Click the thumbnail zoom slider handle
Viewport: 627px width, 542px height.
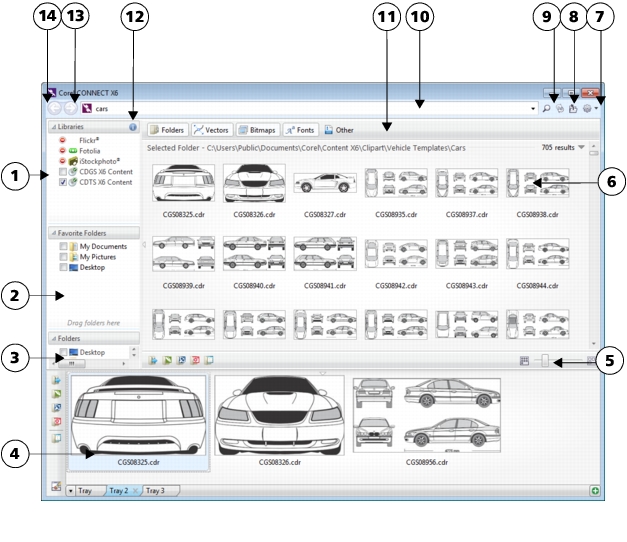pos(545,360)
